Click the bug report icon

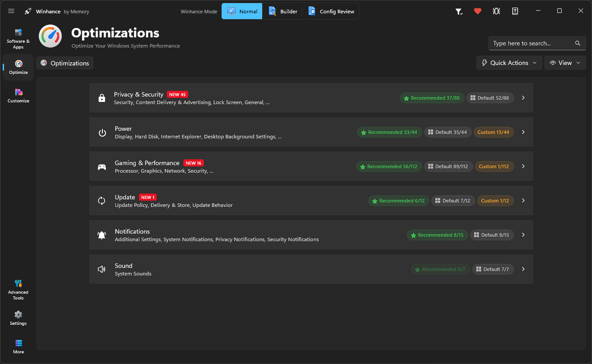496,11
